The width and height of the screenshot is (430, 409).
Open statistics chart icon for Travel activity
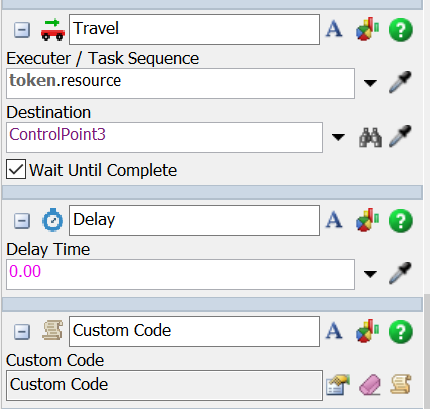(367, 29)
